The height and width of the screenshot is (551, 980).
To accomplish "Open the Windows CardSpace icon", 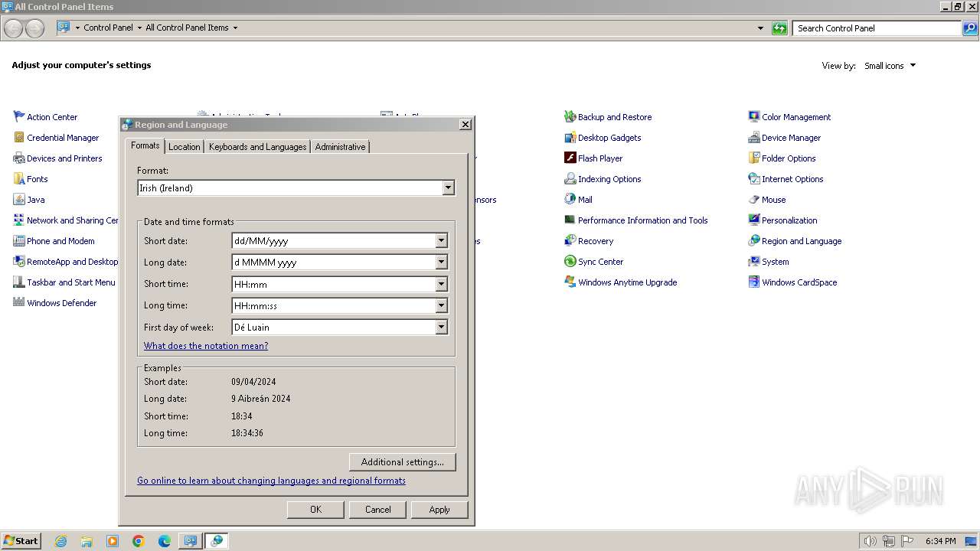I will tap(754, 282).
